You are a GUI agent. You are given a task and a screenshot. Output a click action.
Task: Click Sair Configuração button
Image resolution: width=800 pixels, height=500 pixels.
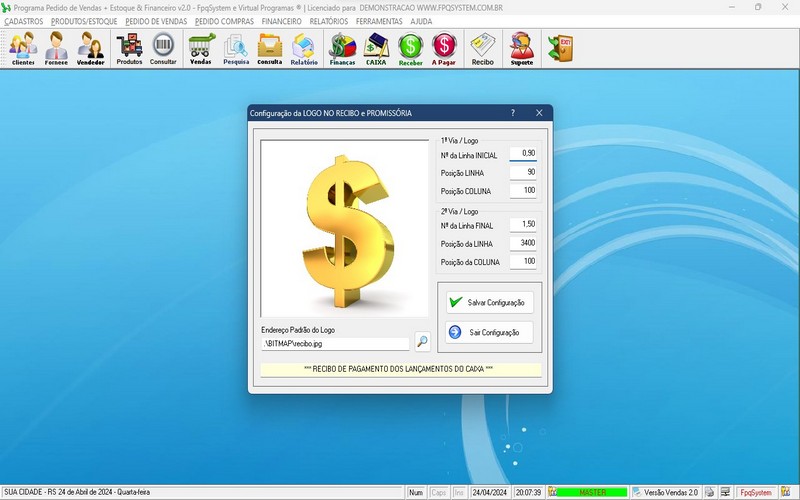(490, 332)
